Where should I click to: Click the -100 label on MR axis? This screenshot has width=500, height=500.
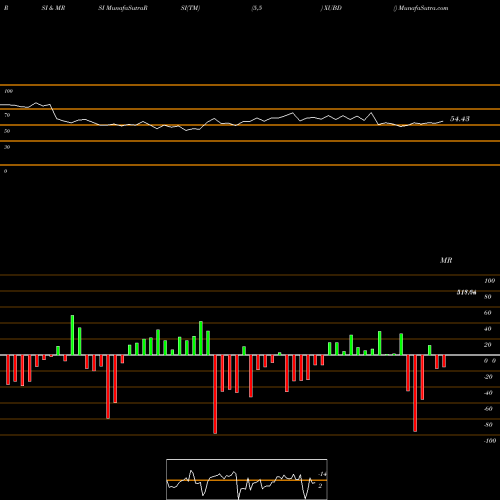click(489, 441)
